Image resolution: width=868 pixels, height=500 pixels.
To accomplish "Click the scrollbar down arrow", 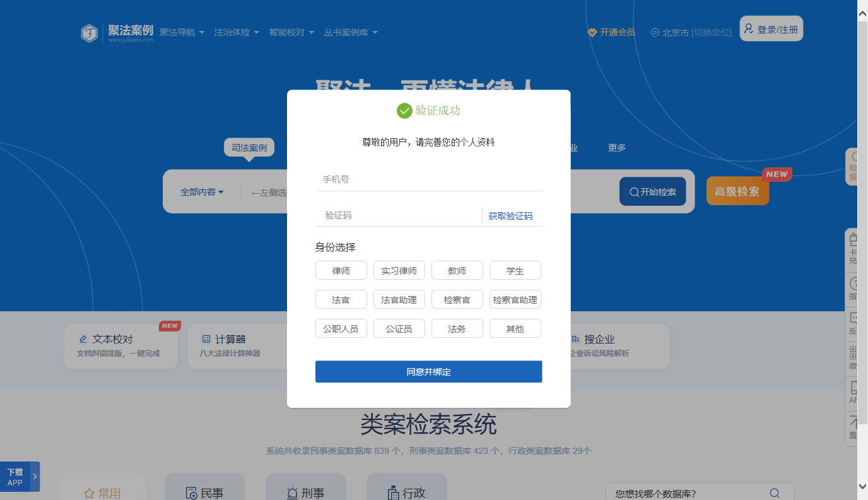I will click(x=862, y=485).
